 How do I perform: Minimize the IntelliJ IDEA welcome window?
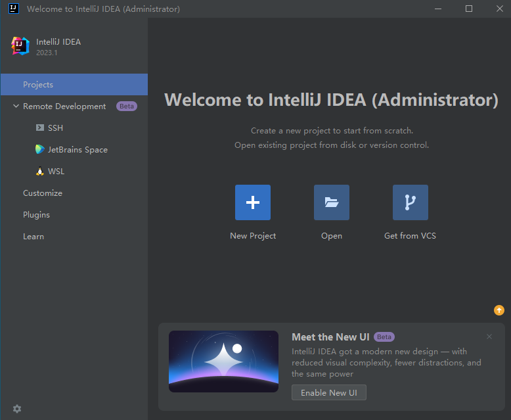click(x=438, y=9)
